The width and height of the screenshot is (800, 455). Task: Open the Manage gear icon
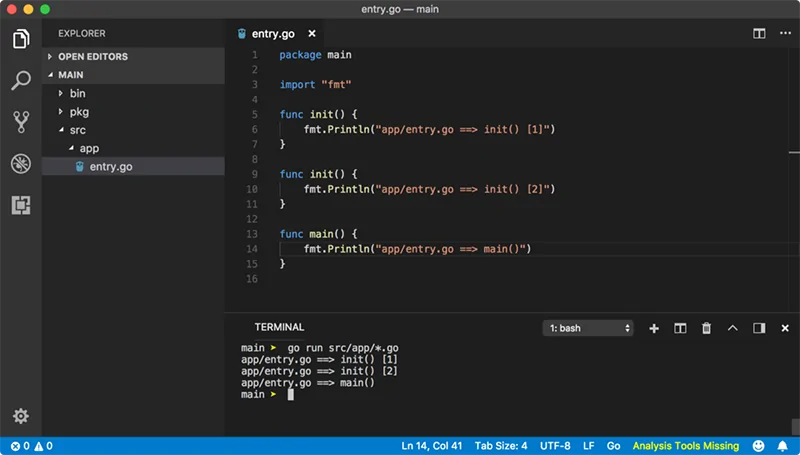20,416
